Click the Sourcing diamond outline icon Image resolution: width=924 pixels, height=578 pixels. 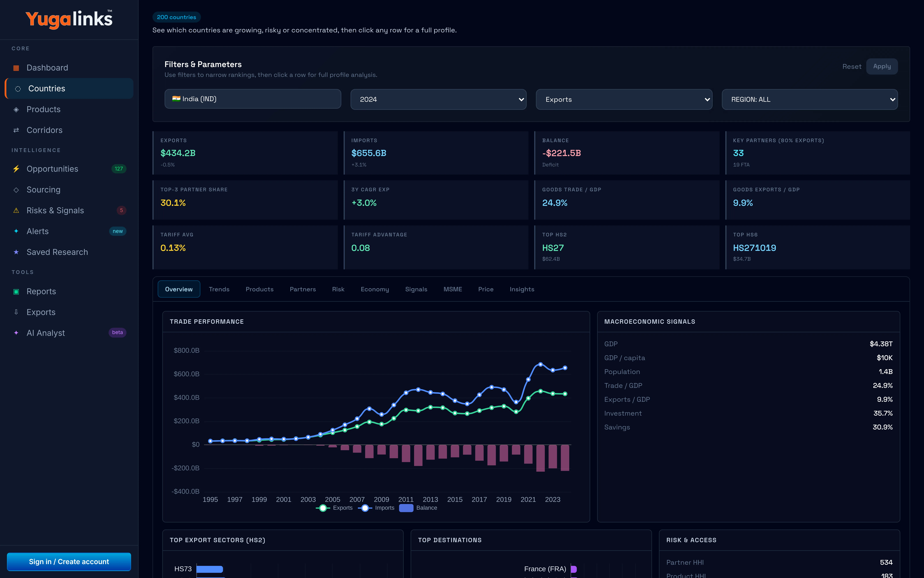[16, 190]
